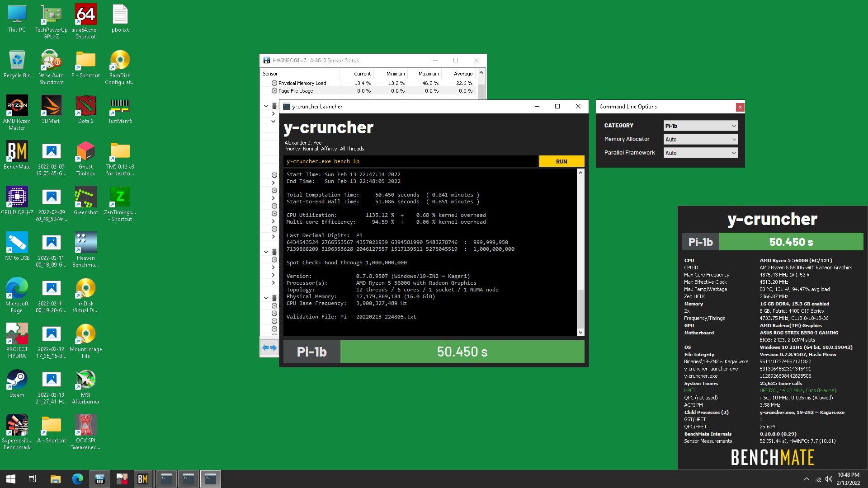This screenshot has width=868, height=488.
Task: Open the taskbar clock showing 10:48 PM
Action: 849,479
